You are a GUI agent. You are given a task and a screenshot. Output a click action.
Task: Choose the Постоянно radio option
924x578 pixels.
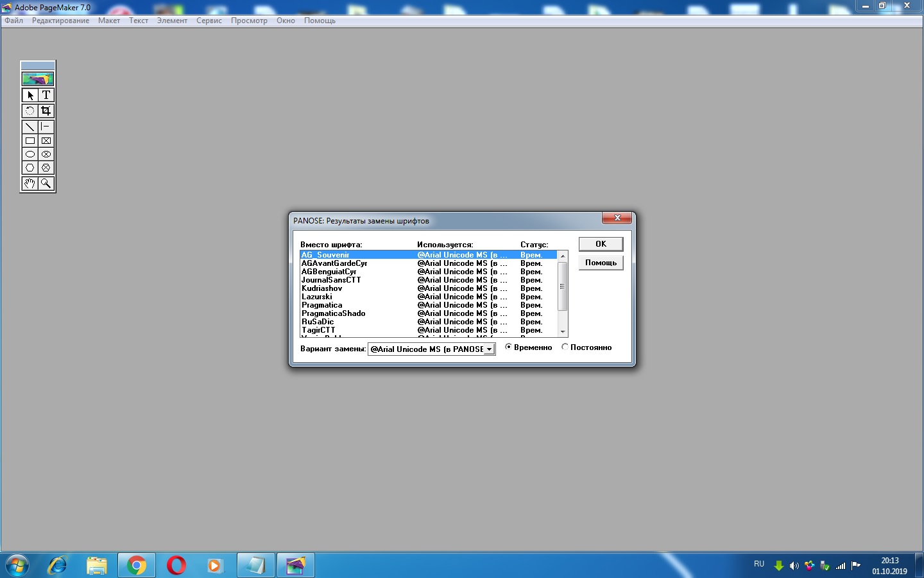(x=586, y=347)
